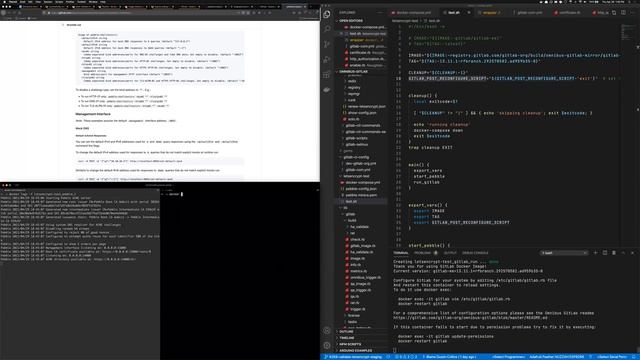The height and width of the screenshot is (360, 640).
Task: Expand the registry folder in the explorer
Action: click(x=354, y=87)
